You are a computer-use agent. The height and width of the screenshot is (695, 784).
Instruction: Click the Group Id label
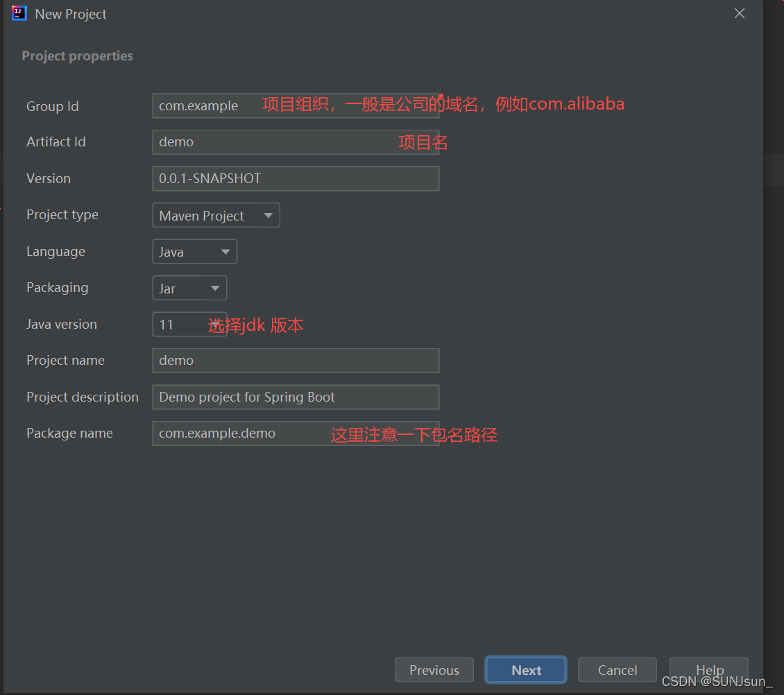(52, 106)
